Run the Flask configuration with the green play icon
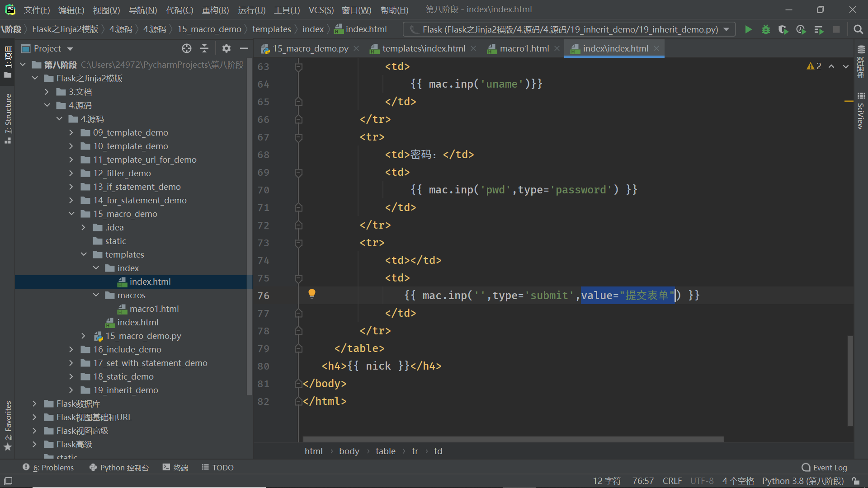Image resolution: width=868 pixels, height=488 pixels. point(748,29)
